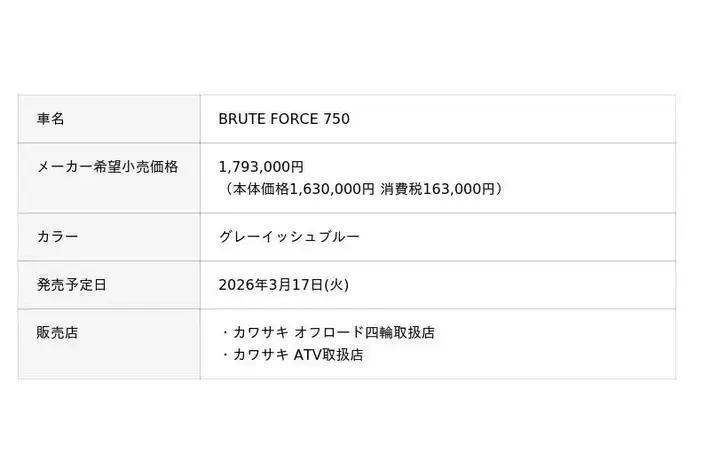Viewport: 710px width, 474px height.
Task: Select the グレーイッシュブルー color value
Action: pos(289,237)
